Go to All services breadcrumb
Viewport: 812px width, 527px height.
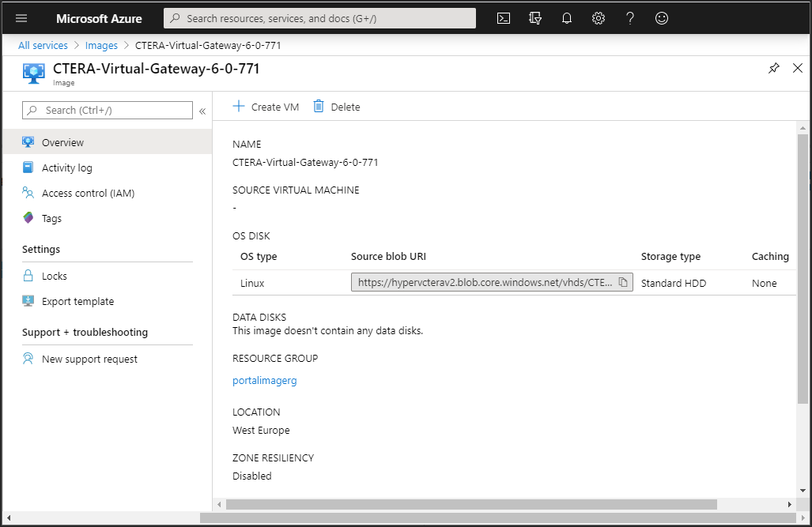tap(43, 46)
